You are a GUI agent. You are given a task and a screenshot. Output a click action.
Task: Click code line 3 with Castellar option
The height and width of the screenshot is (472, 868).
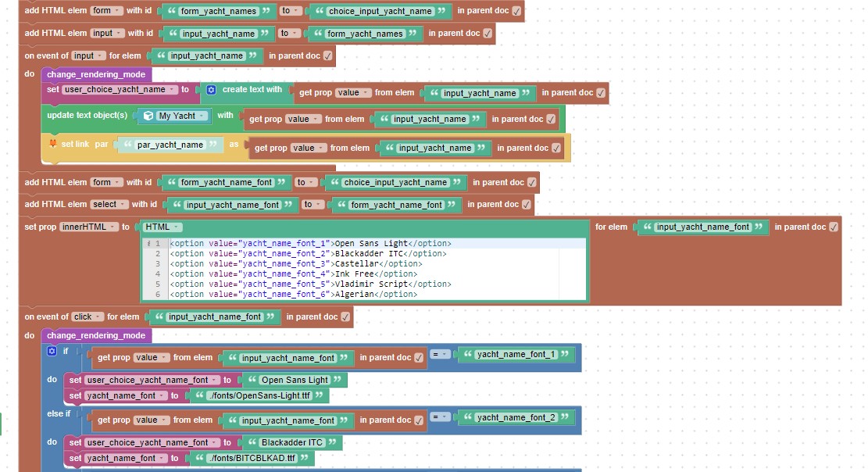click(295, 263)
